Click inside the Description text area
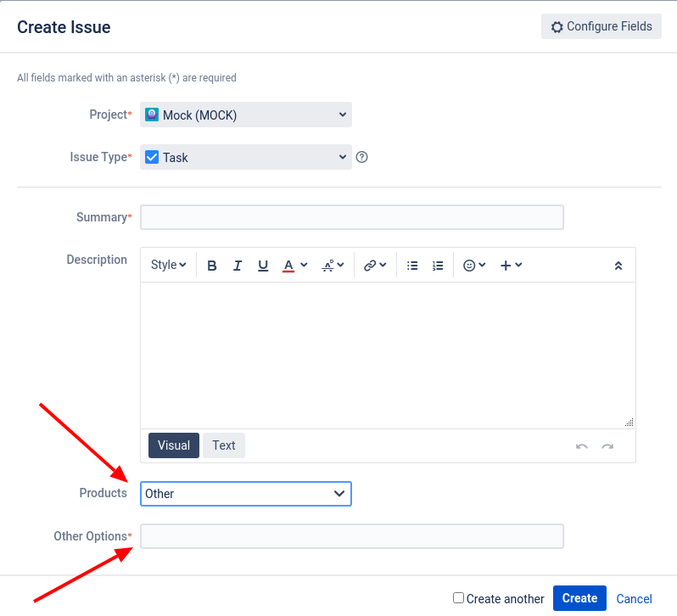The height and width of the screenshot is (616, 677). [x=388, y=356]
